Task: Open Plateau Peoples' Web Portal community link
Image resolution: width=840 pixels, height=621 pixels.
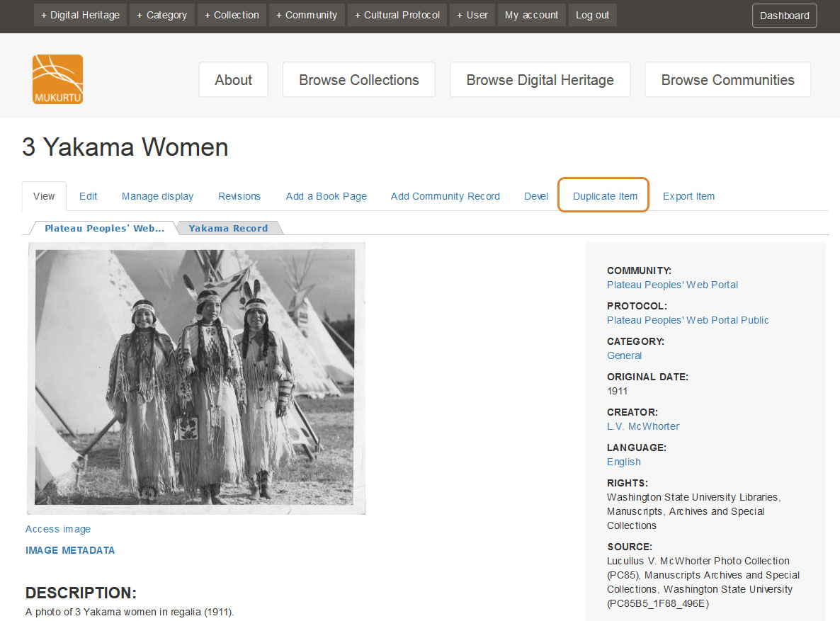Action: (x=672, y=285)
